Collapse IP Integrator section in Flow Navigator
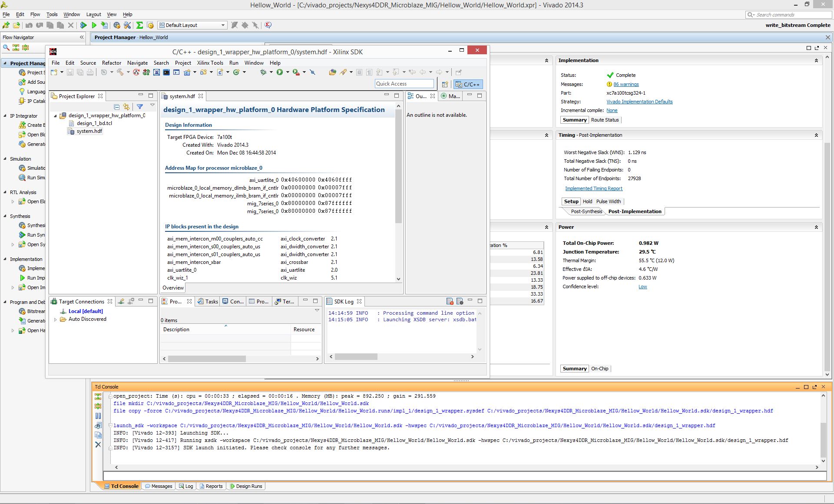 [5, 116]
